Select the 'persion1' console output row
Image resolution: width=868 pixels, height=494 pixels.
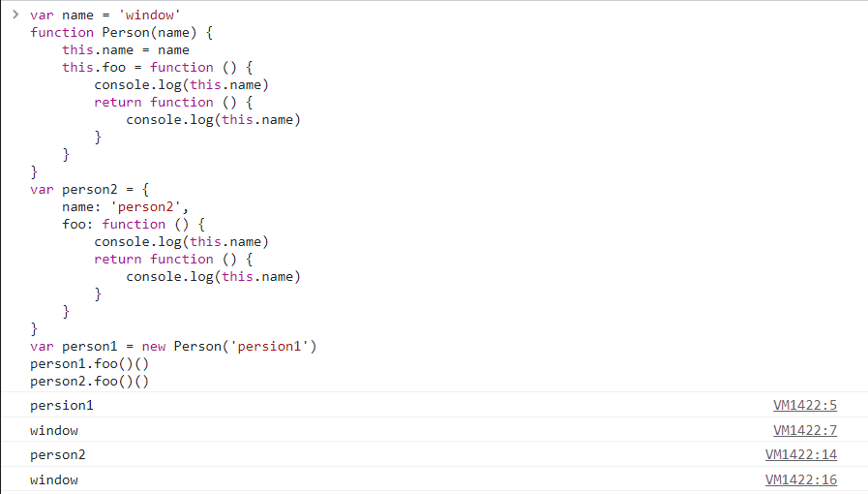click(x=62, y=405)
